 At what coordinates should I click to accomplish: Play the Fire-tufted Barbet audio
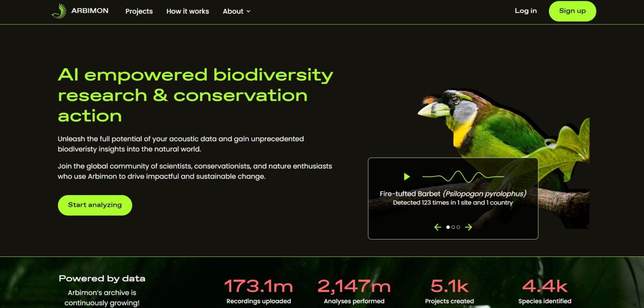click(407, 177)
